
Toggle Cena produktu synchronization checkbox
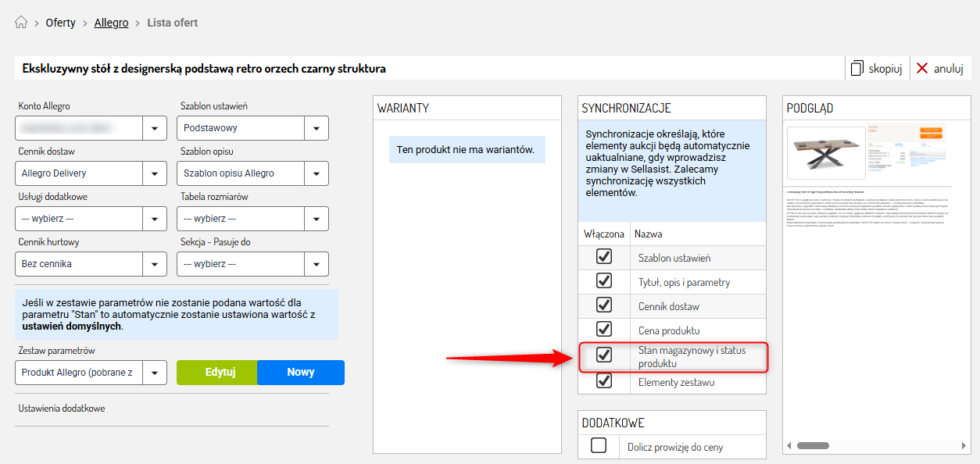click(x=603, y=330)
